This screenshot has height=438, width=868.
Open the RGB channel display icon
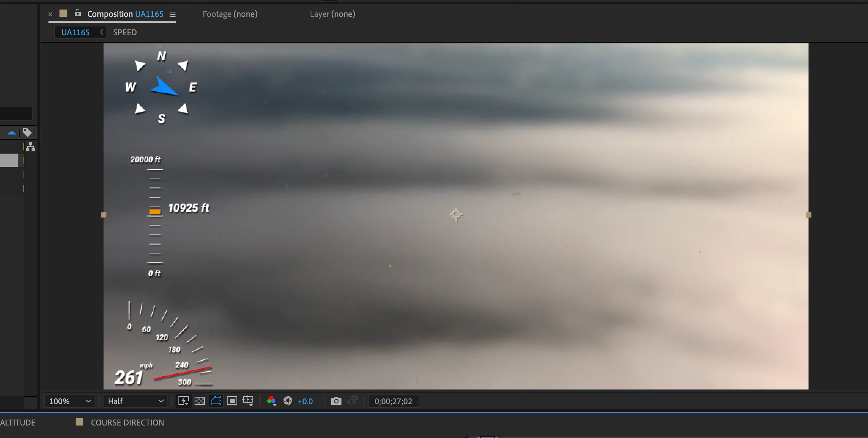tap(271, 401)
